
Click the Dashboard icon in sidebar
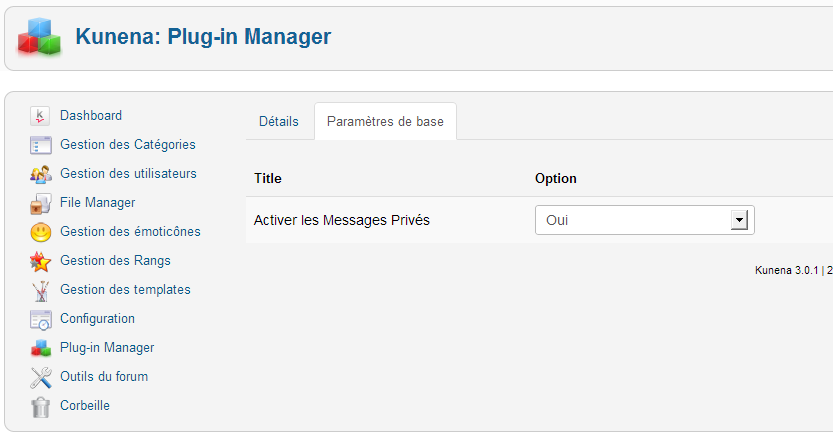tap(40, 116)
